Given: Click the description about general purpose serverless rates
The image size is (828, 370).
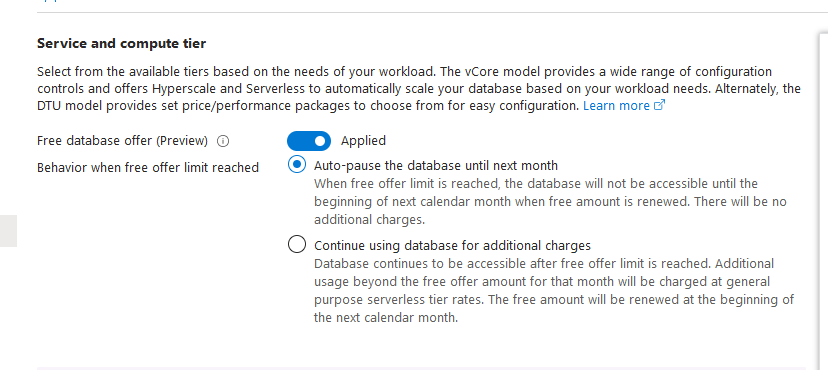Looking at the screenshot, I should (554, 290).
